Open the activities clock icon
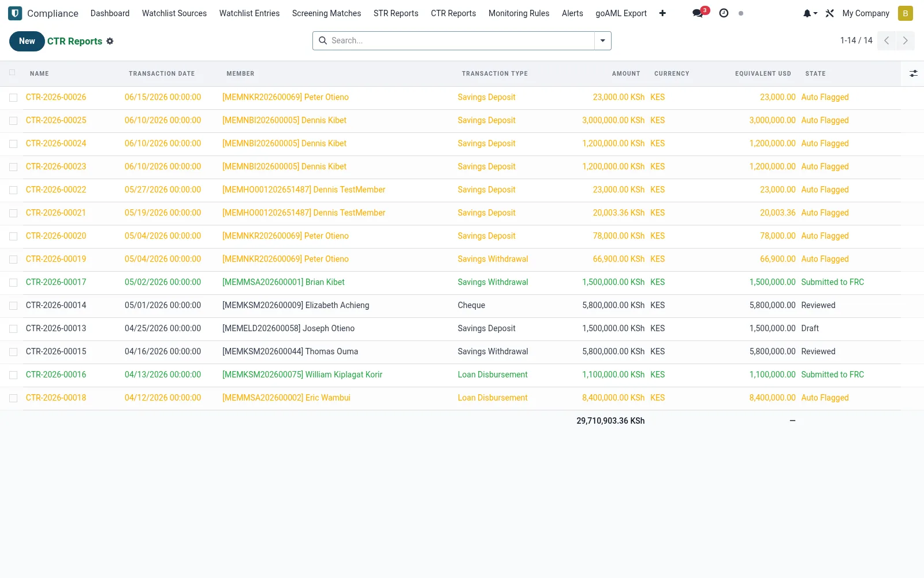Screen dimensions: 924x578 pos(724,13)
